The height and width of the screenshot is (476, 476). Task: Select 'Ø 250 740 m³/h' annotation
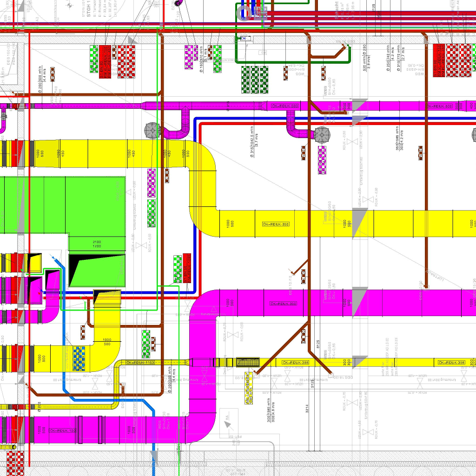[x=390, y=58]
